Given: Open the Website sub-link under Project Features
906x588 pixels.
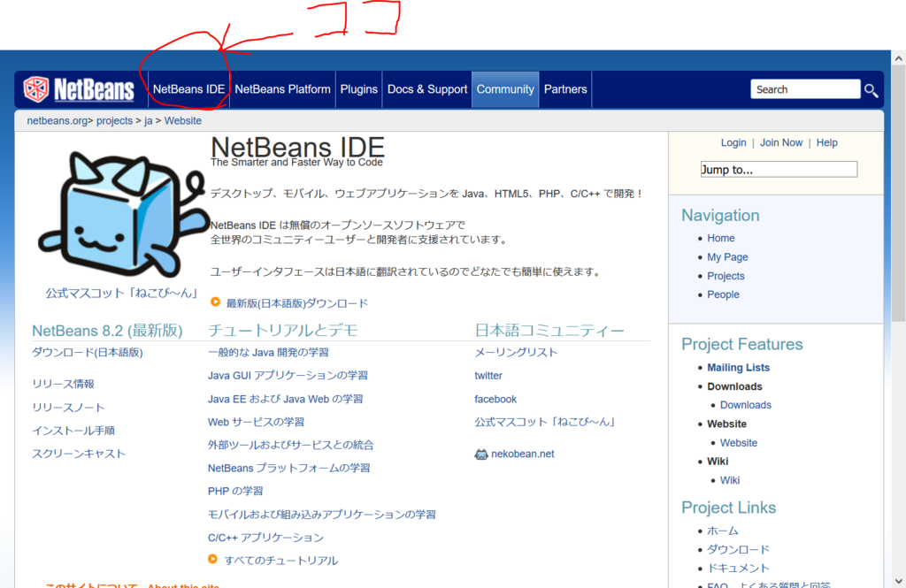Looking at the screenshot, I should point(739,443).
